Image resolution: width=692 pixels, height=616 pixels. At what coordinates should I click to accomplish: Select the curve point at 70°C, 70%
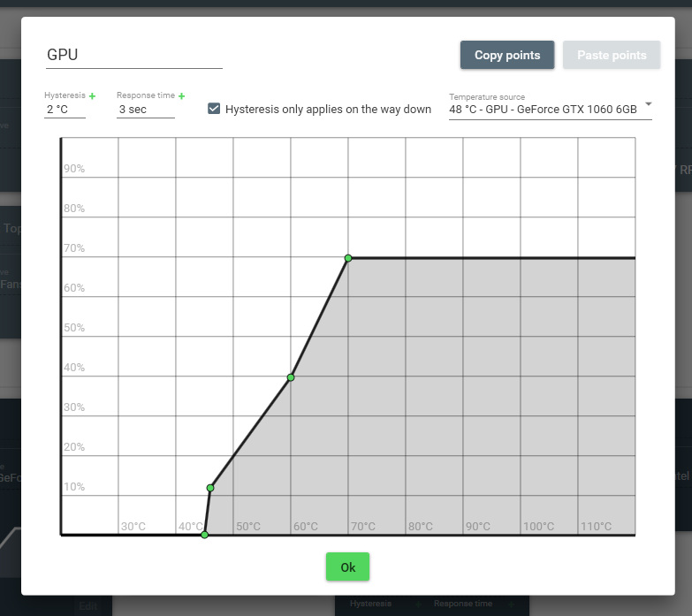pyautogui.click(x=348, y=258)
